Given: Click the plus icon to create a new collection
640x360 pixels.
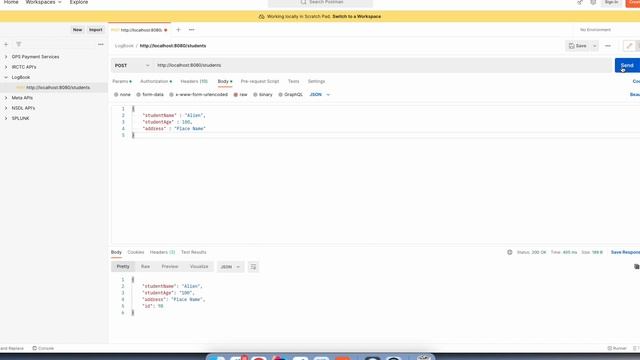Looking at the screenshot, I should 6,44.
